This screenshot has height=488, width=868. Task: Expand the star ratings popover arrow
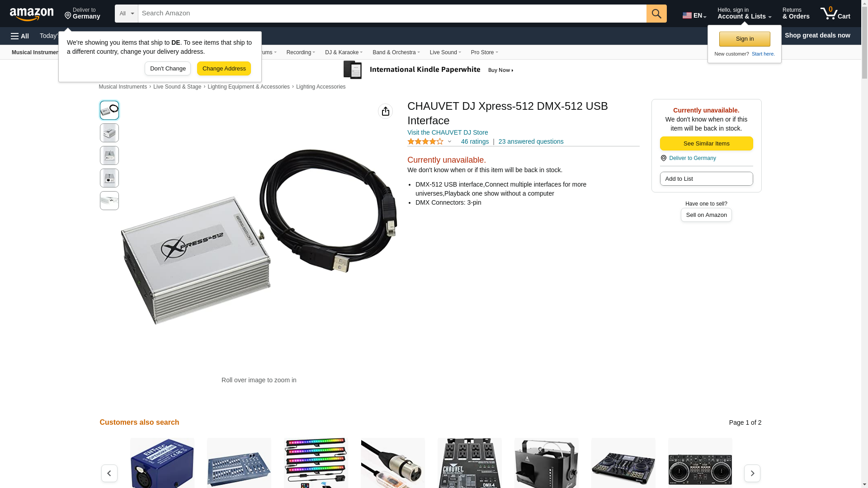[449, 142]
